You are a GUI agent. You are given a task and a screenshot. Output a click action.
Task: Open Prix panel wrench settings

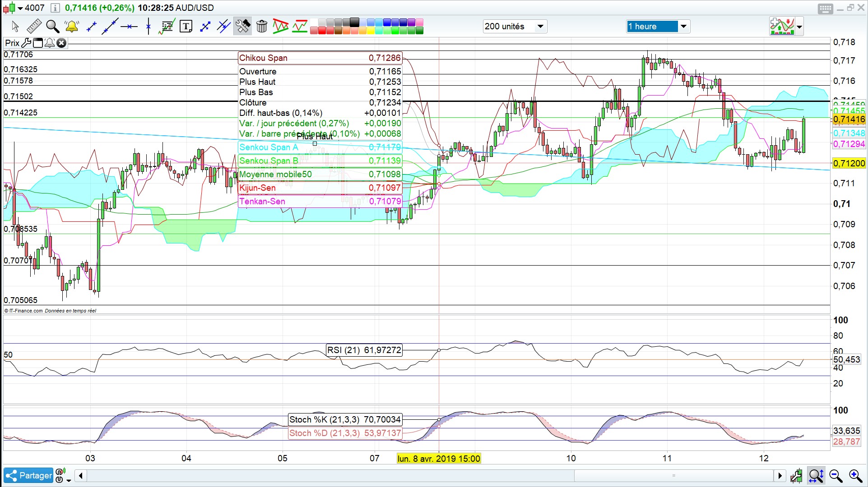pos(27,43)
